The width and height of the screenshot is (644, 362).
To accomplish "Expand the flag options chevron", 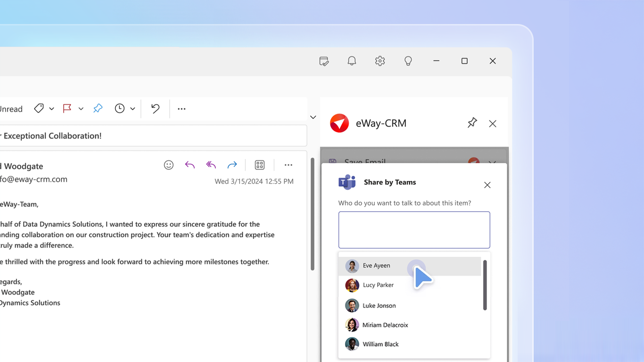I will point(80,108).
